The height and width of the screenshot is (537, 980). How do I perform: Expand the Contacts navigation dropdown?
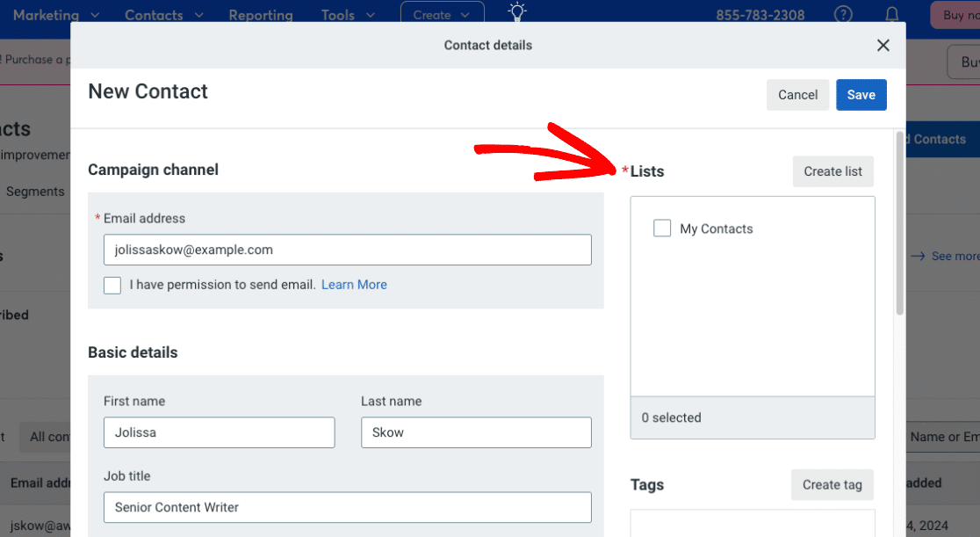pos(163,14)
